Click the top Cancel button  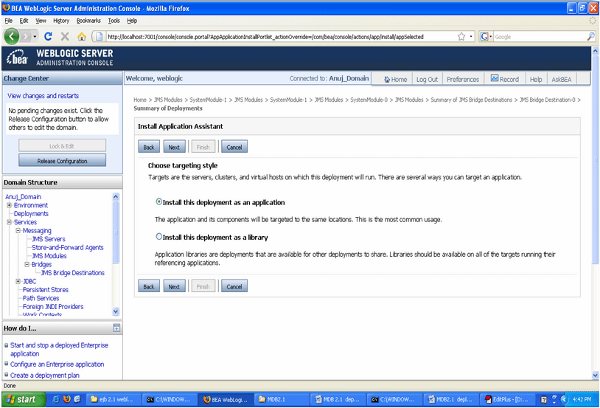point(234,147)
